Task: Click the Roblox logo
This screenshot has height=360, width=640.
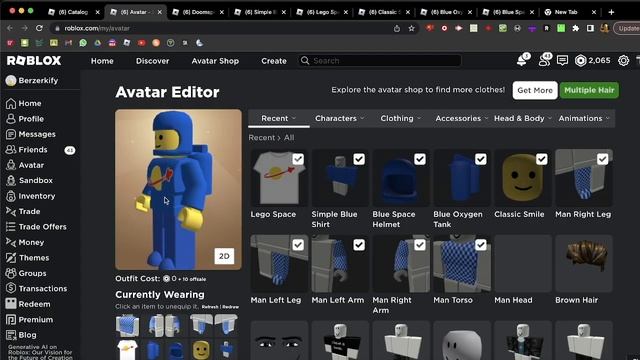Action: point(34,61)
